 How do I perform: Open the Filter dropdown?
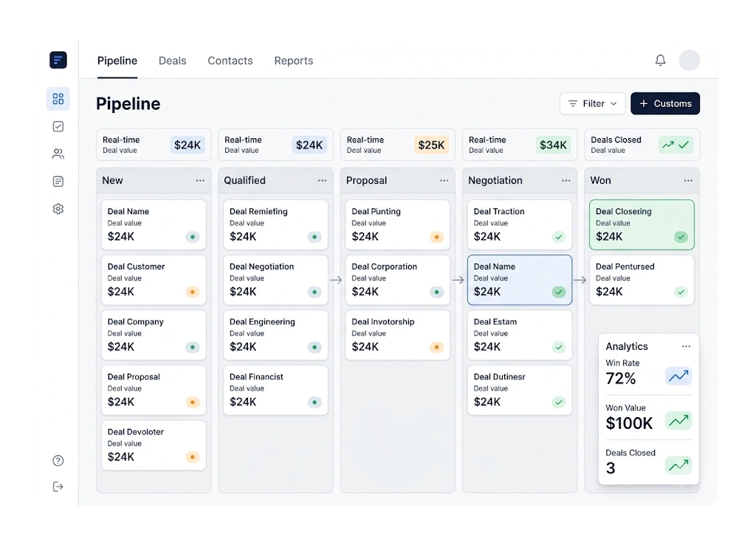pyautogui.click(x=593, y=103)
